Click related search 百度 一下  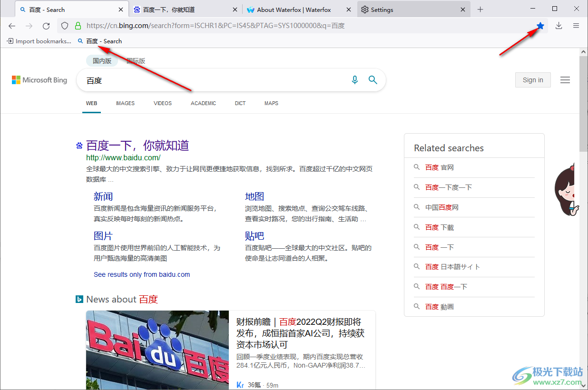point(440,247)
